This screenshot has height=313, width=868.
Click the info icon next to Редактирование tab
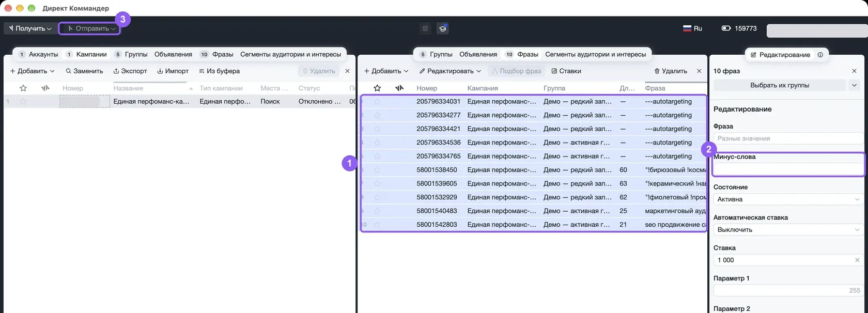tap(820, 55)
